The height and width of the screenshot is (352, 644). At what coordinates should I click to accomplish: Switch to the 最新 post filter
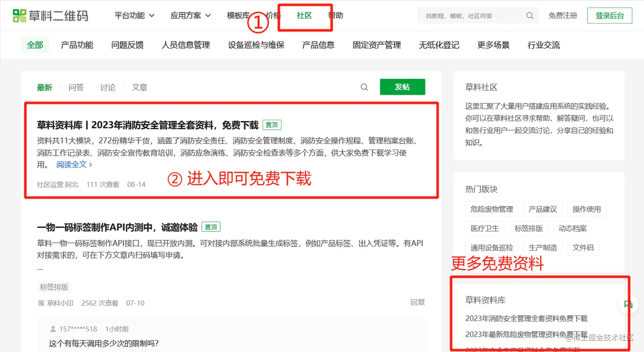[44, 87]
